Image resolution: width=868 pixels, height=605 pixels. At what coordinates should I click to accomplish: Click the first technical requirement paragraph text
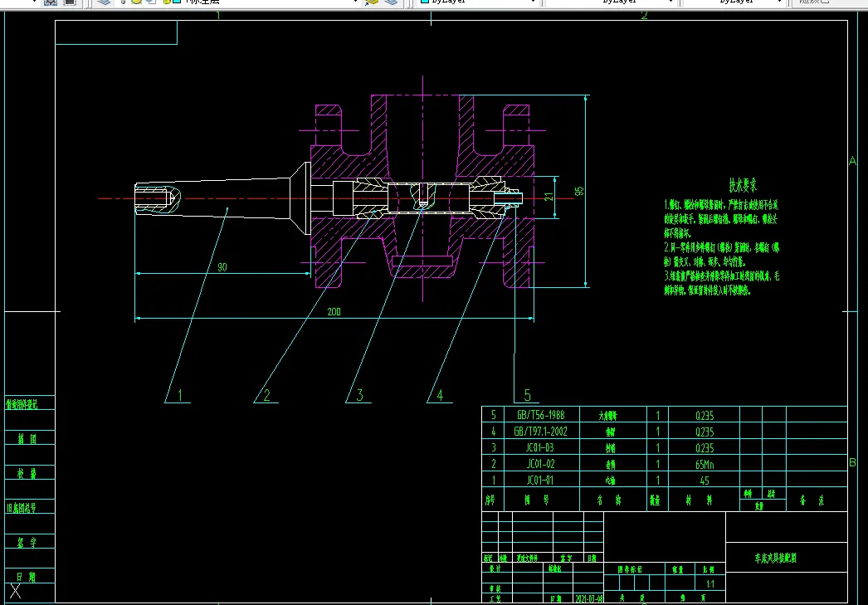721,219
